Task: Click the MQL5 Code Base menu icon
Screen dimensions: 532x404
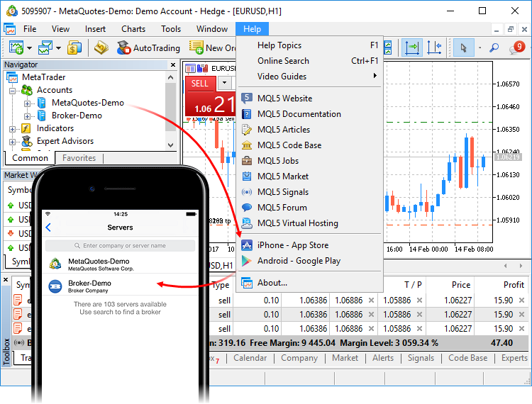Action: coord(247,145)
